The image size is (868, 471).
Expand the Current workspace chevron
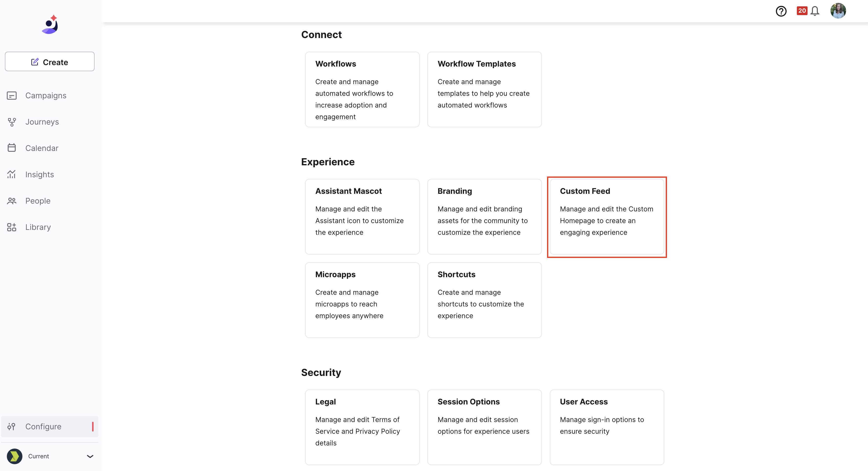pos(90,456)
